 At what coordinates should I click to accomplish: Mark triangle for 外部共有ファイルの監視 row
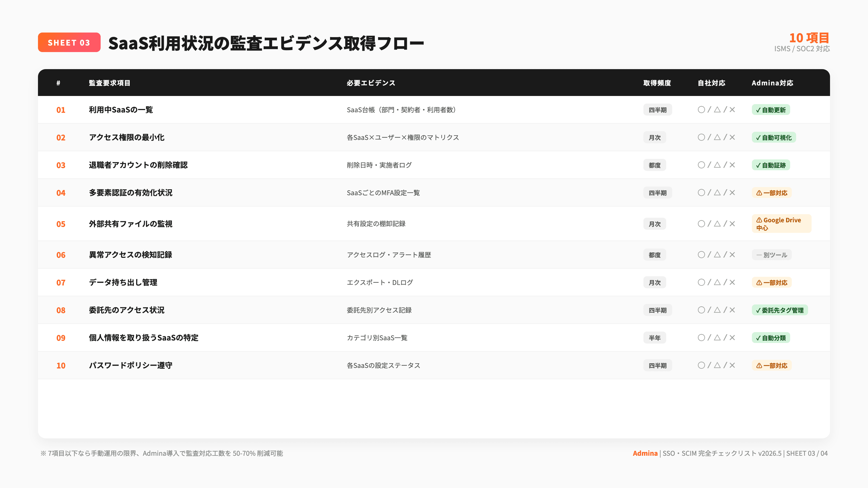point(717,223)
